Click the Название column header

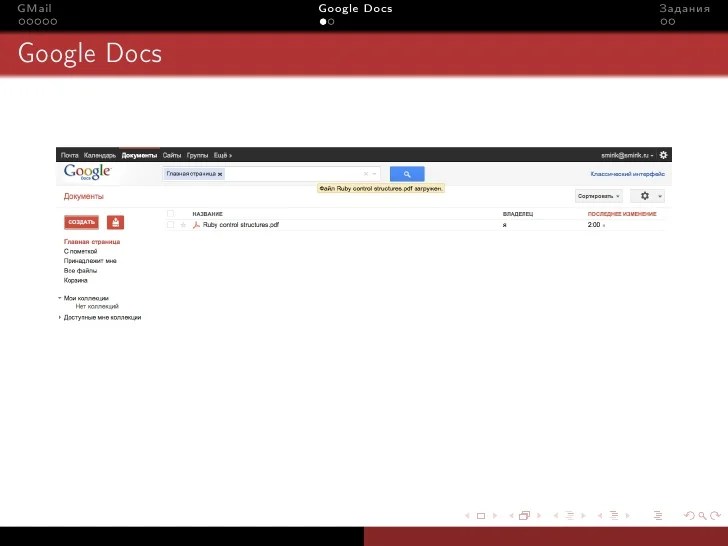(208, 214)
